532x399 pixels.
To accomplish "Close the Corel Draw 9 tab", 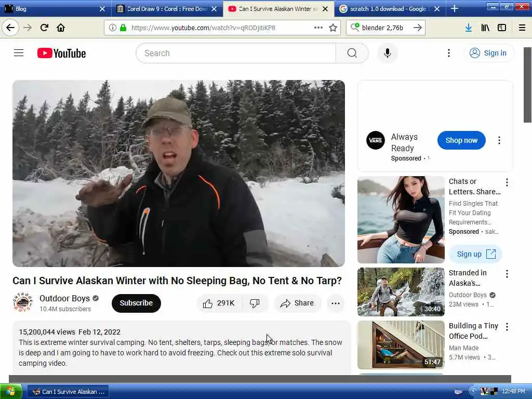I will click(x=214, y=9).
